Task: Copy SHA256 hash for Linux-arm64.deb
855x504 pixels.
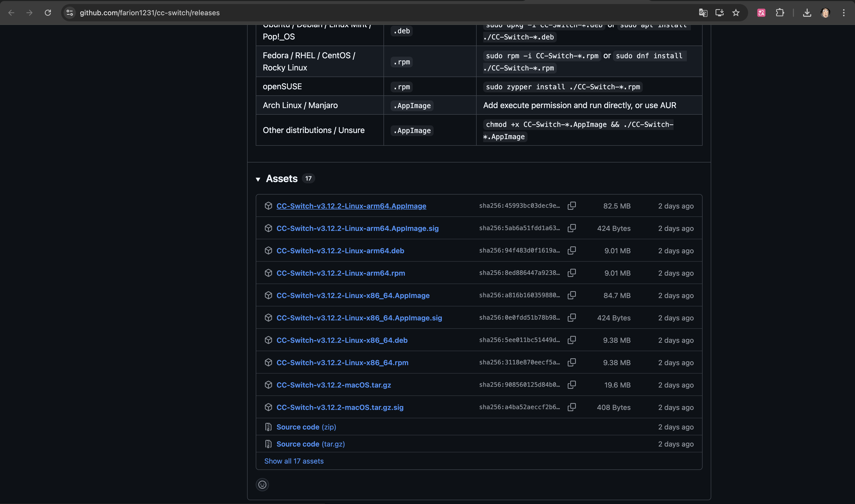Action: [x=572, y=251]
